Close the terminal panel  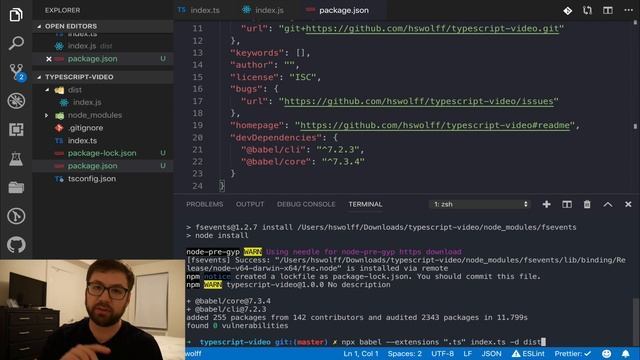(x=628, y=204)
